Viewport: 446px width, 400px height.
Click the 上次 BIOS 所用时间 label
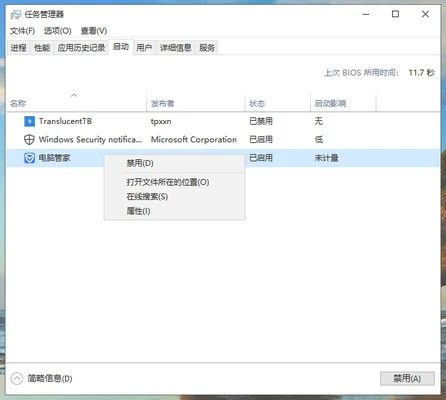point(361,73)
